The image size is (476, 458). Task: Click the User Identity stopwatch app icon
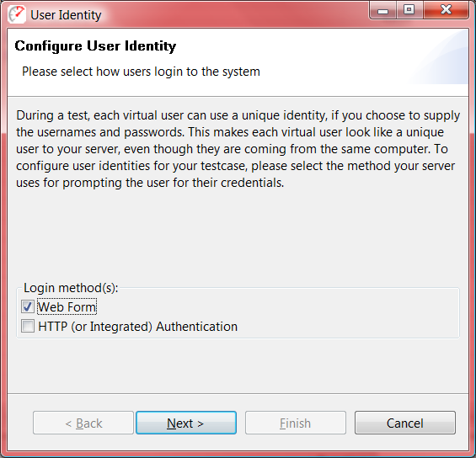17,14
